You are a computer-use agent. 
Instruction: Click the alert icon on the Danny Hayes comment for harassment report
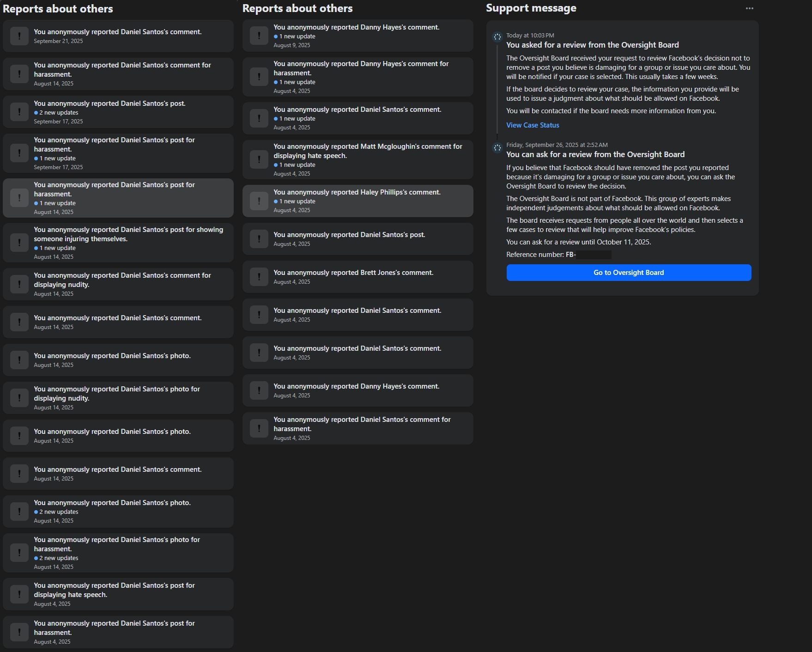click(x=259, y=77)
